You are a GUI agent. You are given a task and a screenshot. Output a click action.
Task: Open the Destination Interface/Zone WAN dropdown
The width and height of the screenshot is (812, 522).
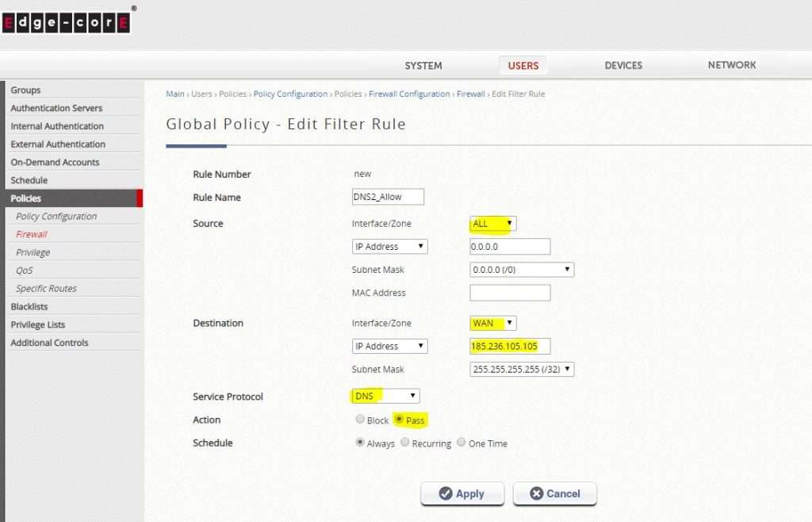[x=493, y=323]
